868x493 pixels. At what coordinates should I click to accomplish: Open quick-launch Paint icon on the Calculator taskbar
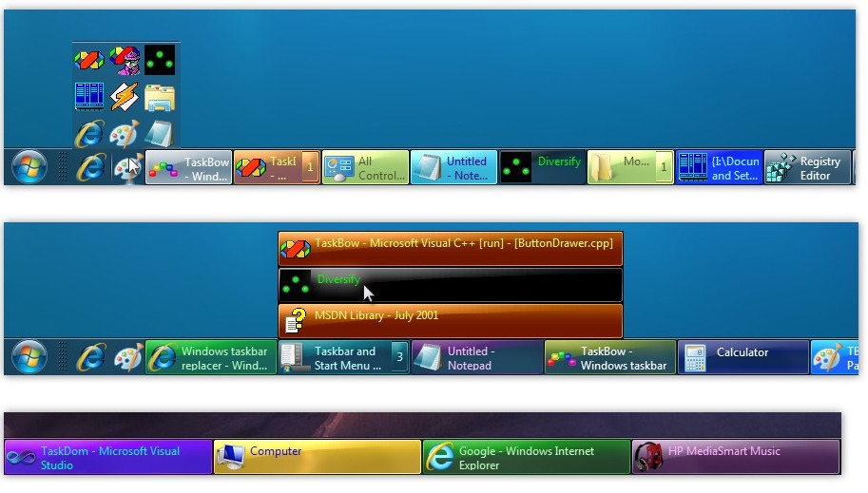[x=128, y=357]
